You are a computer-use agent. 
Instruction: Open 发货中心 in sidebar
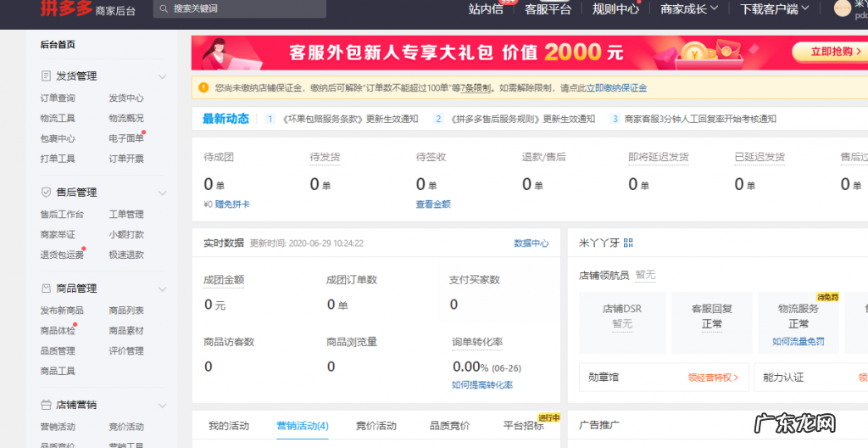click(126, 98)
